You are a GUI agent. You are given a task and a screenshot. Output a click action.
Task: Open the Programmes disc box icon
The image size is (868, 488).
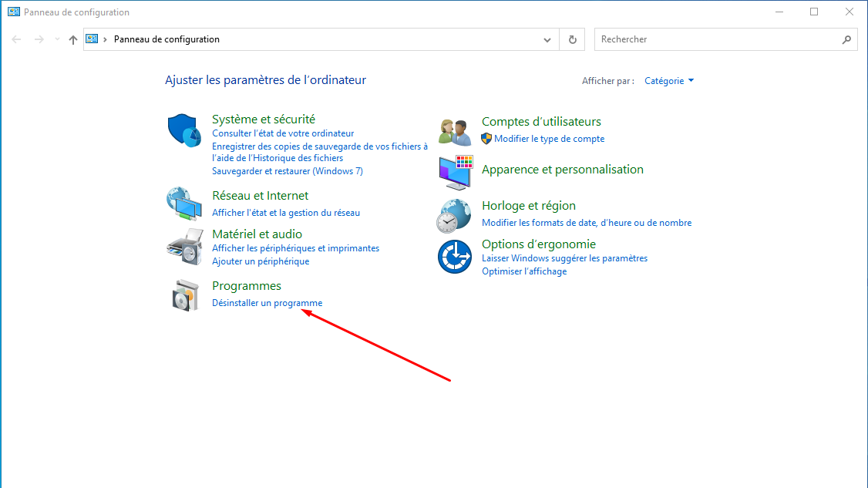point(185,295)
